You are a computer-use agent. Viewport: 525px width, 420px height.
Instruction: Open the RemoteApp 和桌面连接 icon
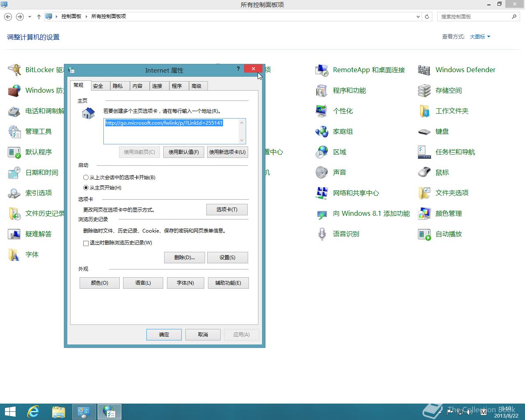click(322, 70)
